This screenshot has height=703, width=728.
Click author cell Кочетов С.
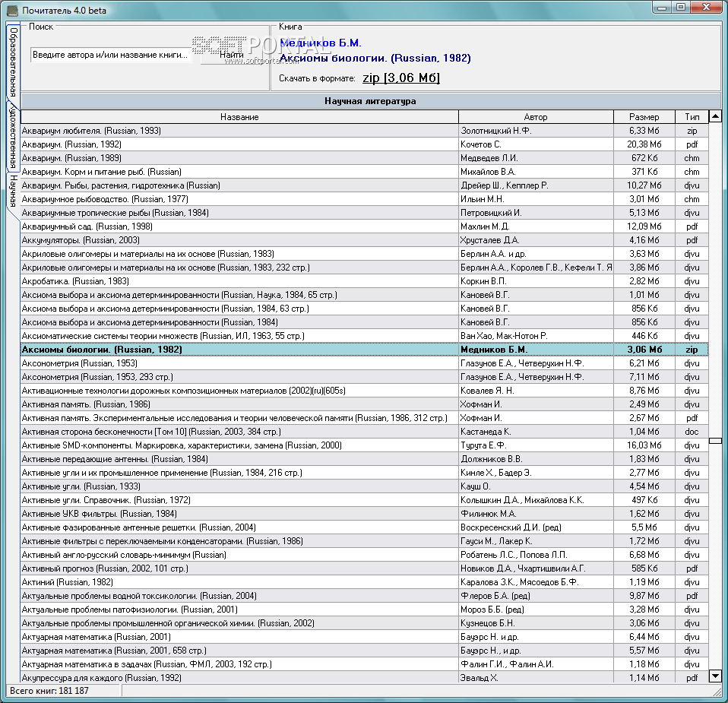click(x=536, y=144)
